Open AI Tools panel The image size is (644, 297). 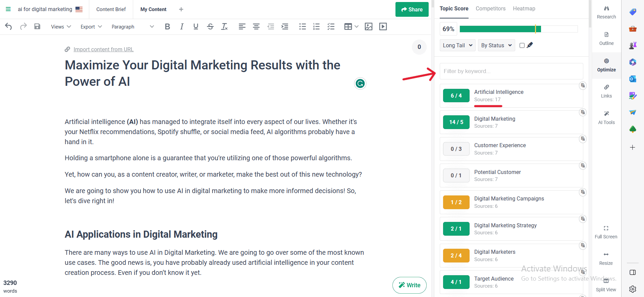pyautogui.click(x=606, y=118)
